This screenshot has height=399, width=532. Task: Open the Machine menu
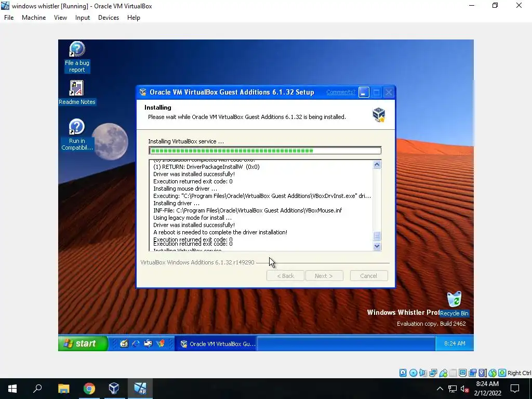(34, 18)
